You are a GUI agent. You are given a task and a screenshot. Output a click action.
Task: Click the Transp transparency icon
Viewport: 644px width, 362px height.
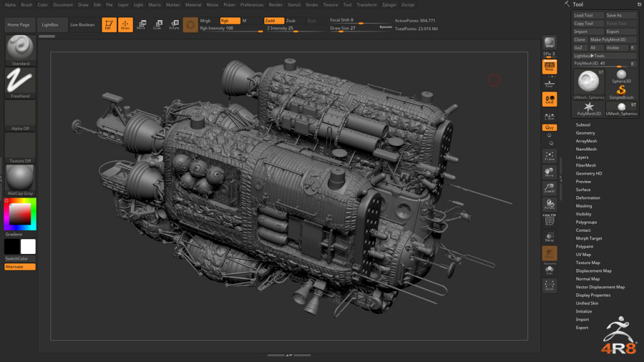549,237
